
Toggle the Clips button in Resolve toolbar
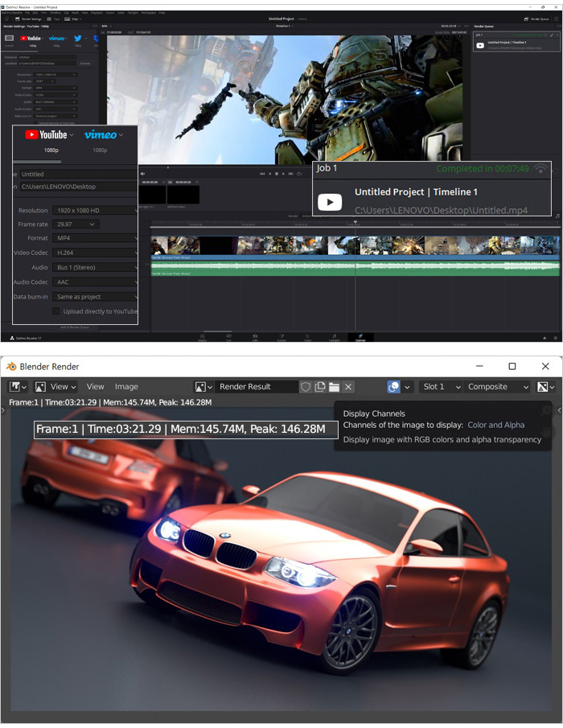[73, 19]
